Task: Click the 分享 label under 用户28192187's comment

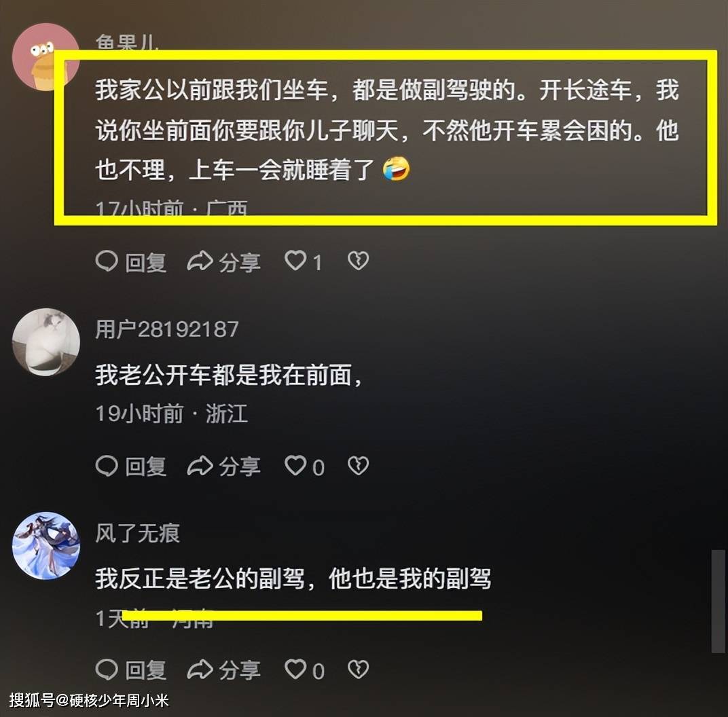Action: pyautogui.click(x=240, y=466)
